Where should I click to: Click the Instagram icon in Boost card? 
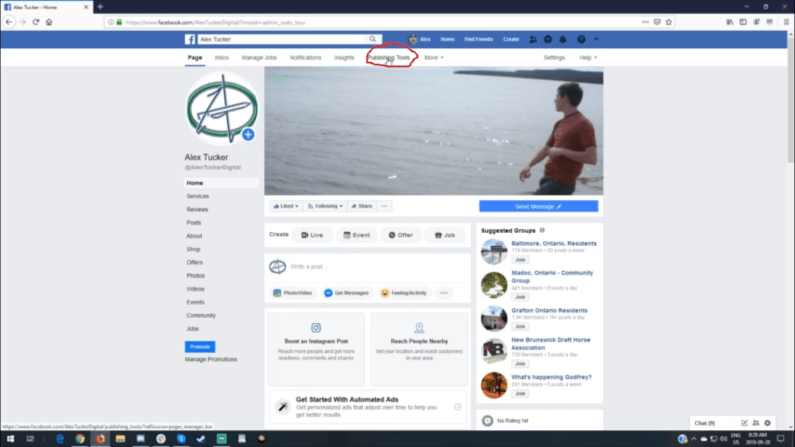pos(316,328)
